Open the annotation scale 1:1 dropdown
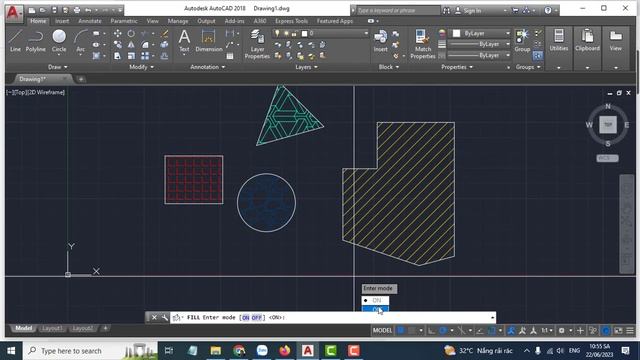The image size is (640, 360). pyautogui.click(x=547, y=330)
